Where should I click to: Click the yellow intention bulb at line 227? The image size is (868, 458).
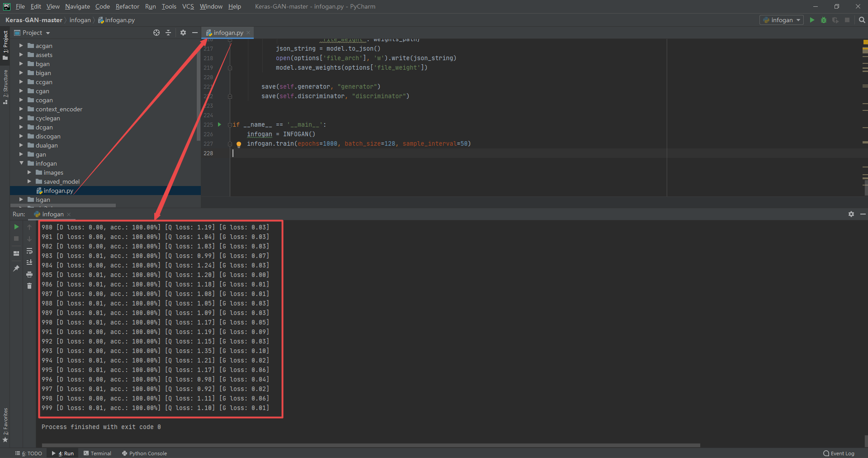pos(239,144)
